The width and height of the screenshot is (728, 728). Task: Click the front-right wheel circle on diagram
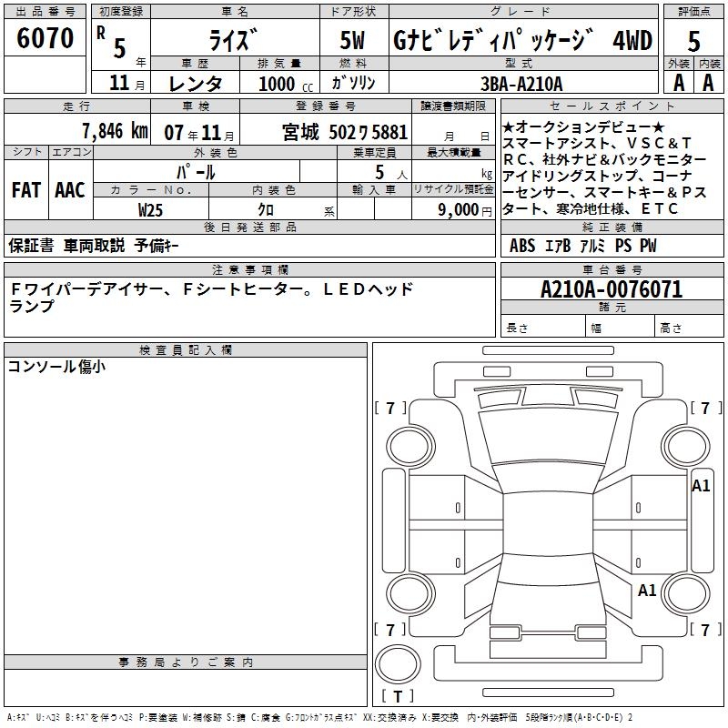[x=686, y=447]
